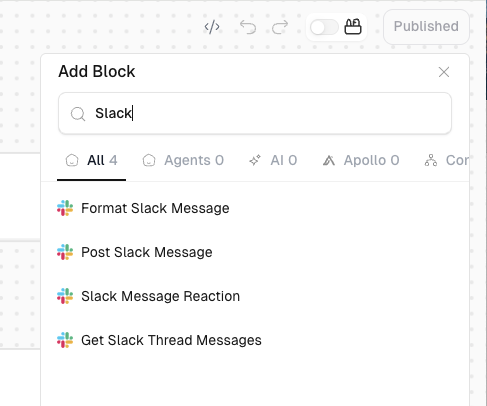487x406 pixels.
Task: Switch to the Agents tab
Action: pos(183,160)
